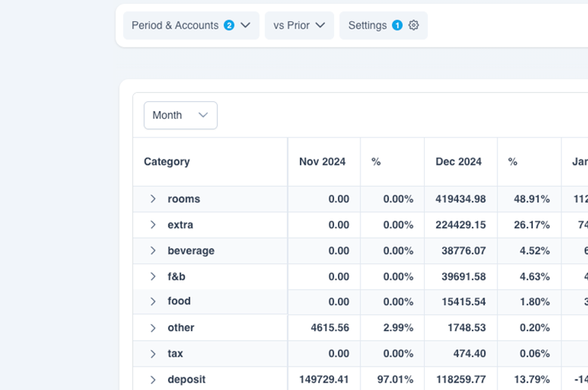Click the rooms percentage 48.91%

tap(532, 199)
